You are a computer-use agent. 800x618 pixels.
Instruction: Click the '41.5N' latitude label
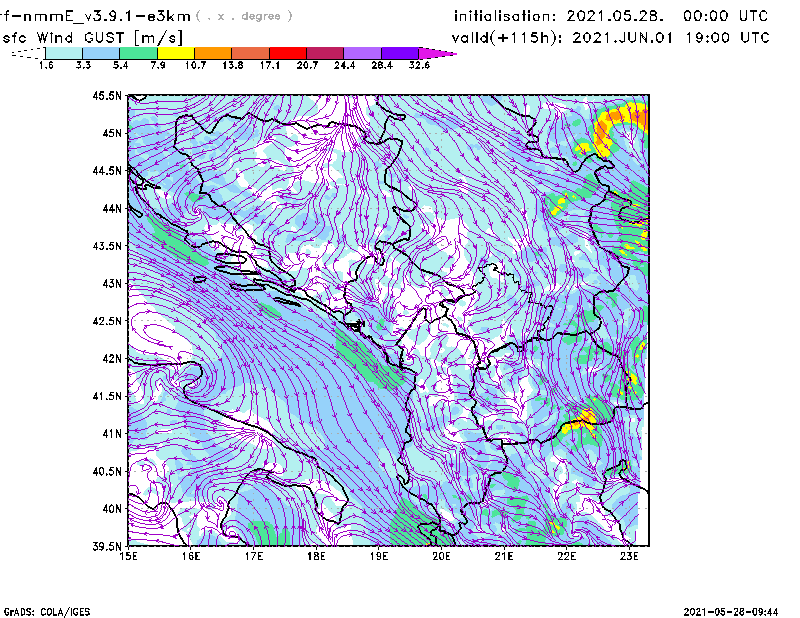click(107, 396)
